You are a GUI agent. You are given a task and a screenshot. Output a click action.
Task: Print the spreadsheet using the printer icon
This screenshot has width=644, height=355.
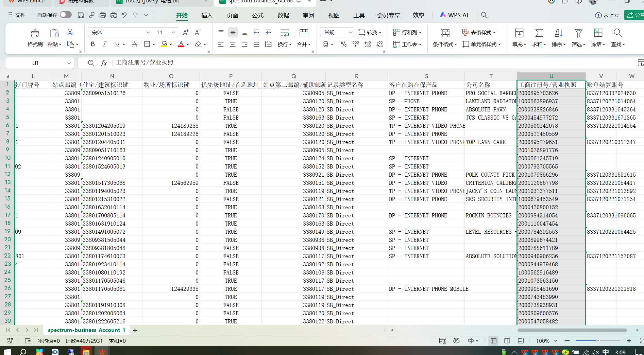pyautogui.click(x=103, y=15)
